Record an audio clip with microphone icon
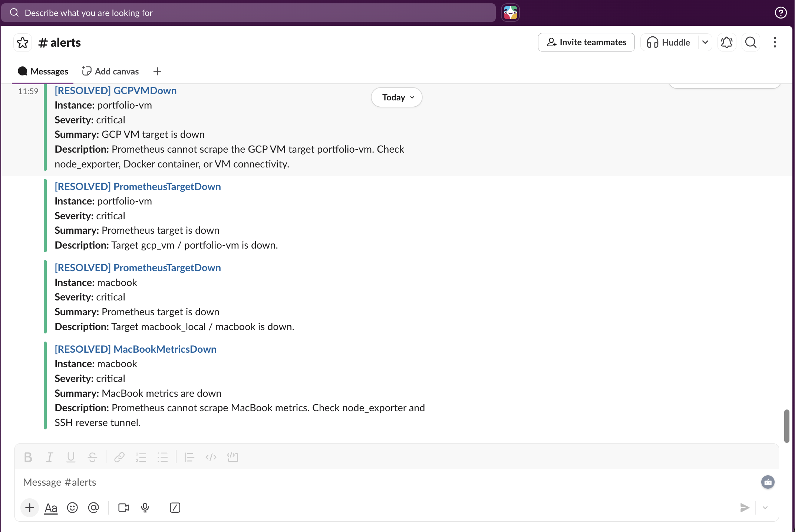The height and width of the screenshot is (532, 795). [145, 508]
